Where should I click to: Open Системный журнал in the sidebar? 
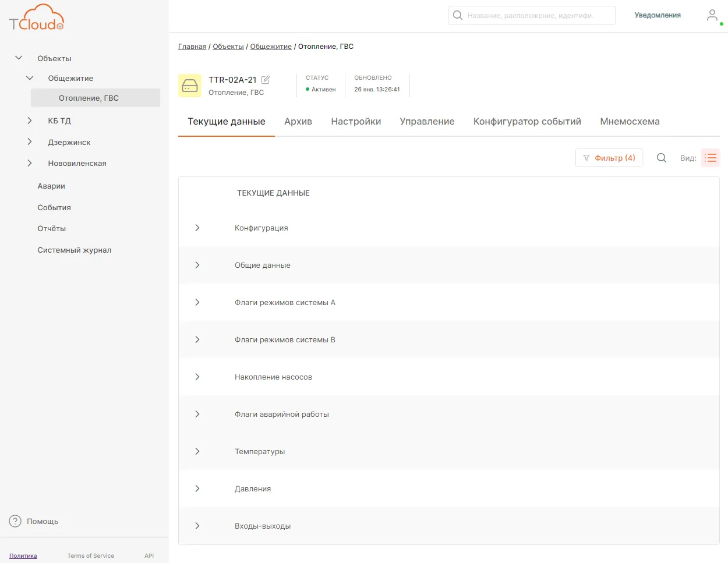click(75, 250)
